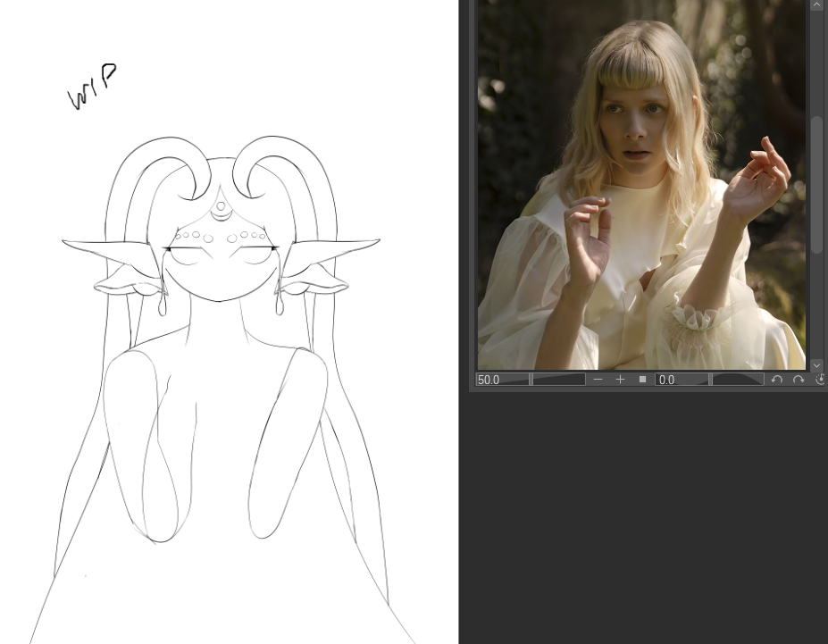
Task: Click the scroll up arrow of reference panel
Action: (816, 5)
